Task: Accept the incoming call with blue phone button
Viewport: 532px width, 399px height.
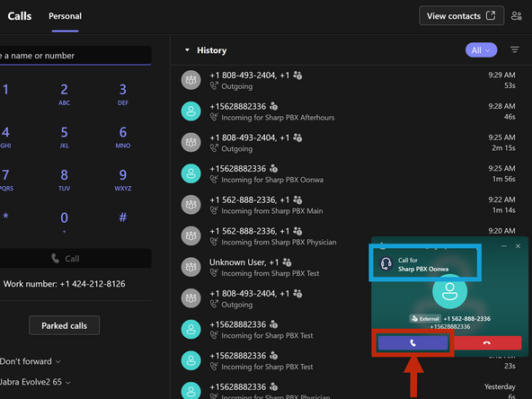Action: click(412, 342)
